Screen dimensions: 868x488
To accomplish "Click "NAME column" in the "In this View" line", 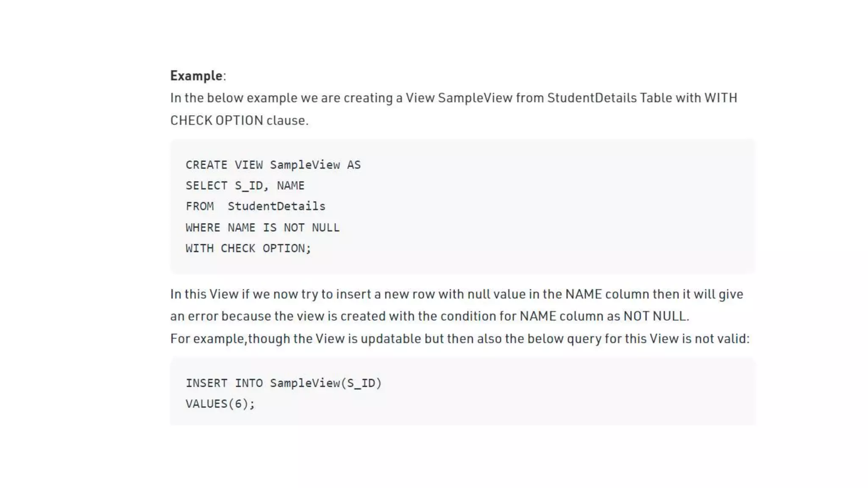I will pyautogui.click(x=607, y=294).
